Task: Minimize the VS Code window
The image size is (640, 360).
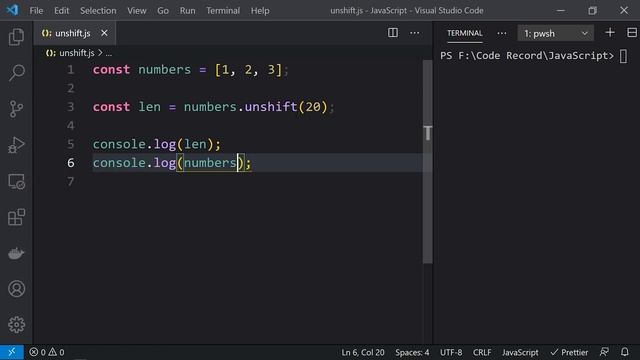Action: 561,10
